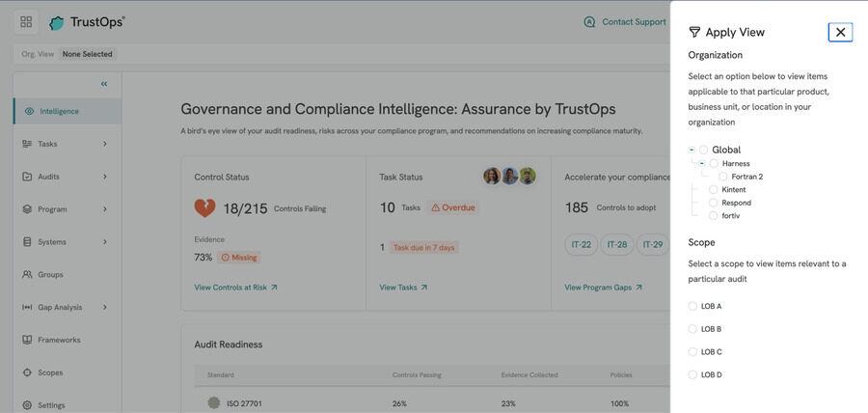Choose LOB B scope radio button

click(692, 329)
